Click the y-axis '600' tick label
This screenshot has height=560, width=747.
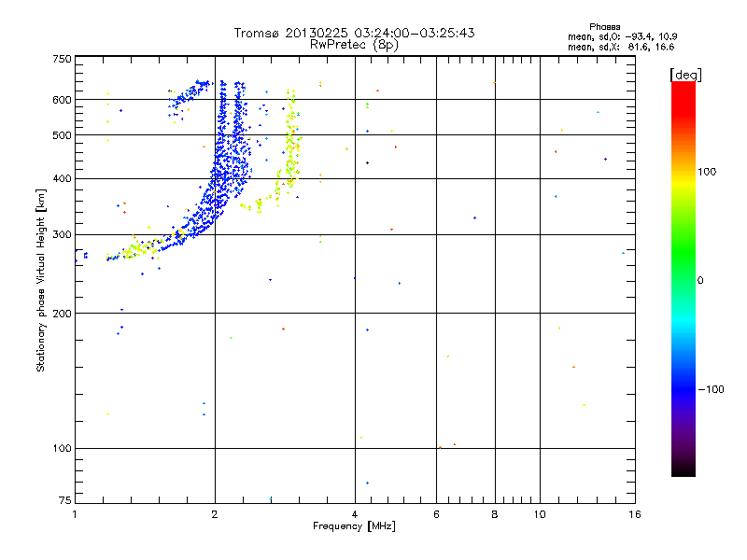point(62,100)
